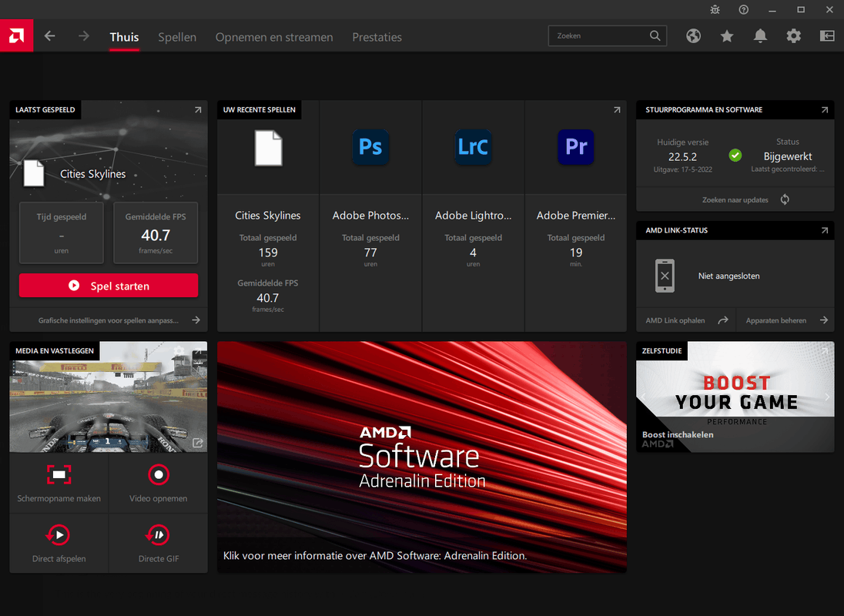Open the notifications bell icon
This screenshot has width=844, height=616.
[x=760, y=35]
